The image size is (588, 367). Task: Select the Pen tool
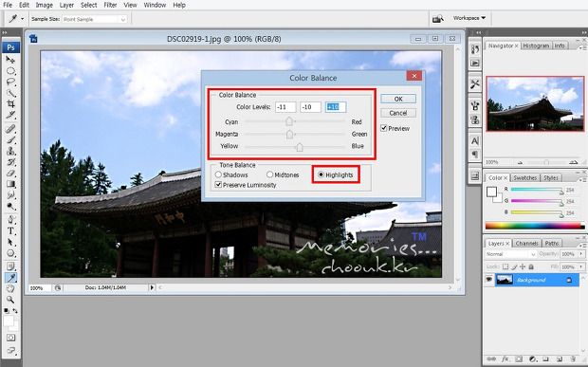[10, 220]
